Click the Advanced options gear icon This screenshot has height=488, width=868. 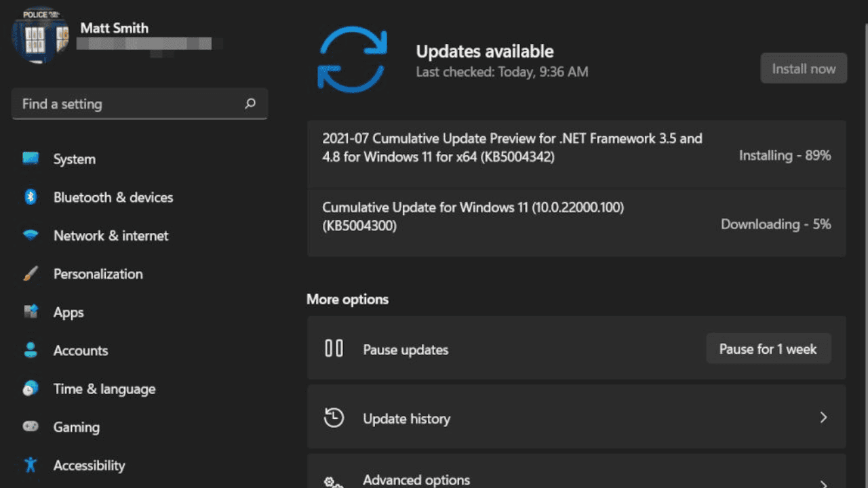pyautogui.click(x=334, y=481)
